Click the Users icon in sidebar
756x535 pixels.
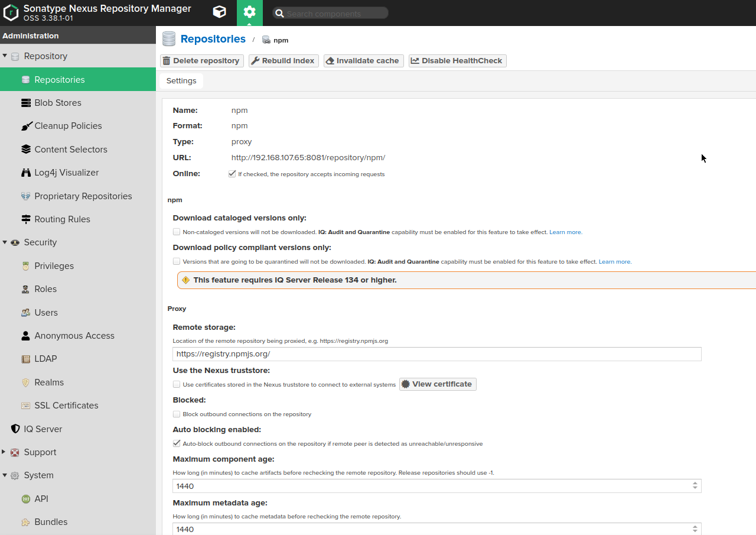coord(25,313)
